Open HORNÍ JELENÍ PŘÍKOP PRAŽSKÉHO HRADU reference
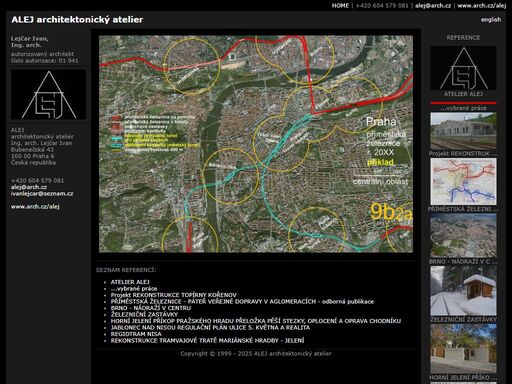Image resolution: width=512 pixels, height=384 pixels. [256, 321]
